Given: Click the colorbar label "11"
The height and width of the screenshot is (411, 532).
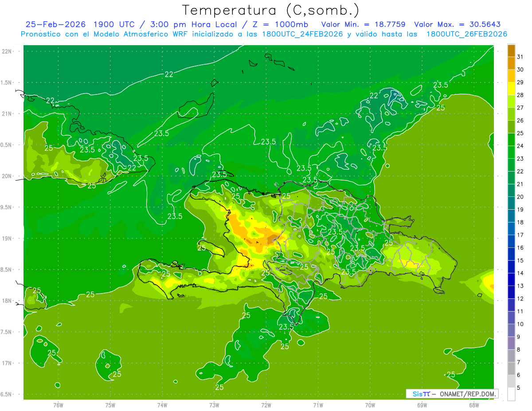Looking at the screenshot, I should (x=520, y=312).
